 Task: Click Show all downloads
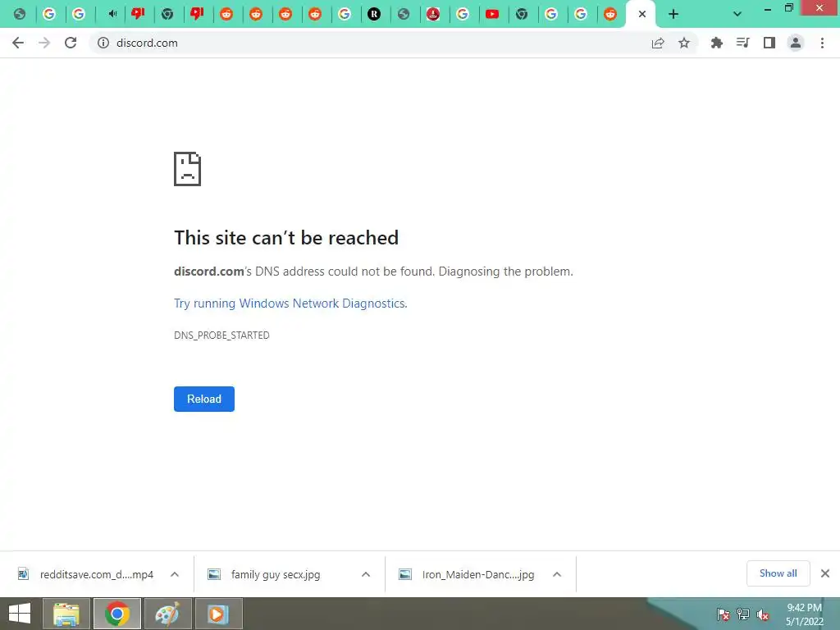pos(778,573)
